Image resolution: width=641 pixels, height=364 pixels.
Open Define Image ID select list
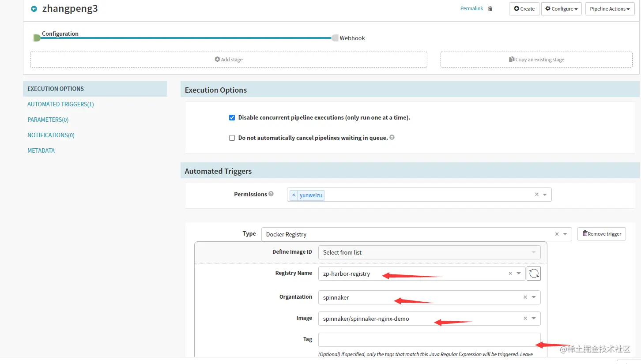(x=429, y=252)
